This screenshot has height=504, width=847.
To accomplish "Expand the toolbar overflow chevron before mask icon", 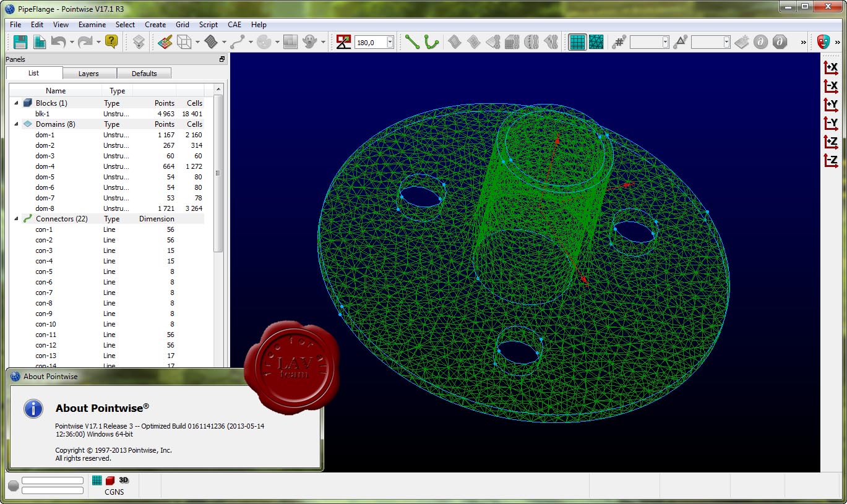I will point(803,42).
